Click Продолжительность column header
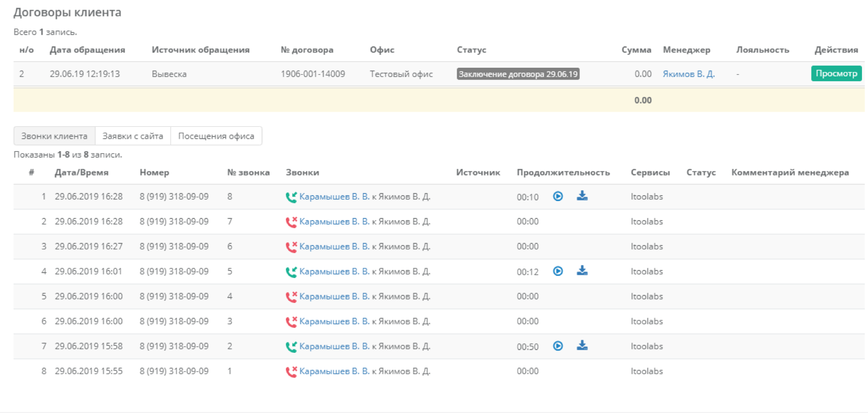The width and height of the screenshot is (868, 413). [563, 172]
